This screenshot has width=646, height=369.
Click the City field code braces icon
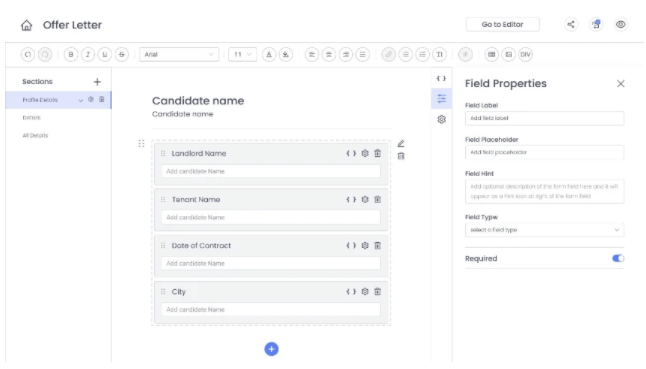[x=351, y=292]
